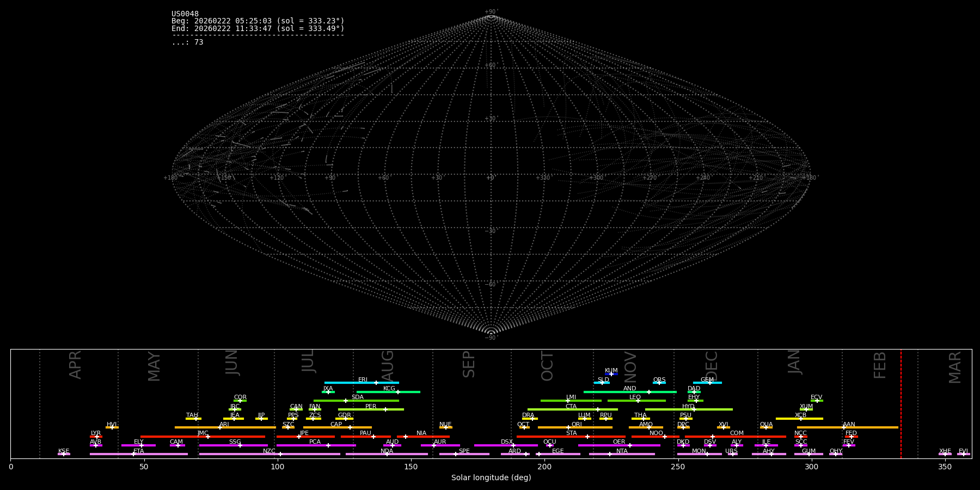Click the LEO shower label
Screen dimensions: 980x490
[635, 397]
